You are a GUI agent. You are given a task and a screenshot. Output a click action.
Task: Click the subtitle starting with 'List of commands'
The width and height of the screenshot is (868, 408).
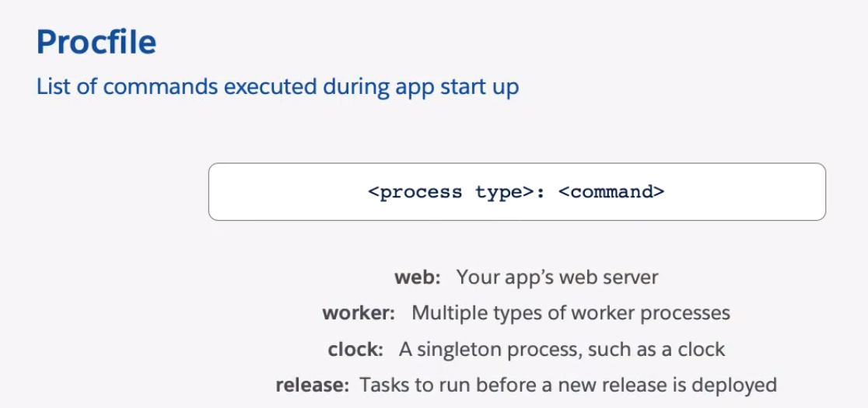[x=277, y=86]
